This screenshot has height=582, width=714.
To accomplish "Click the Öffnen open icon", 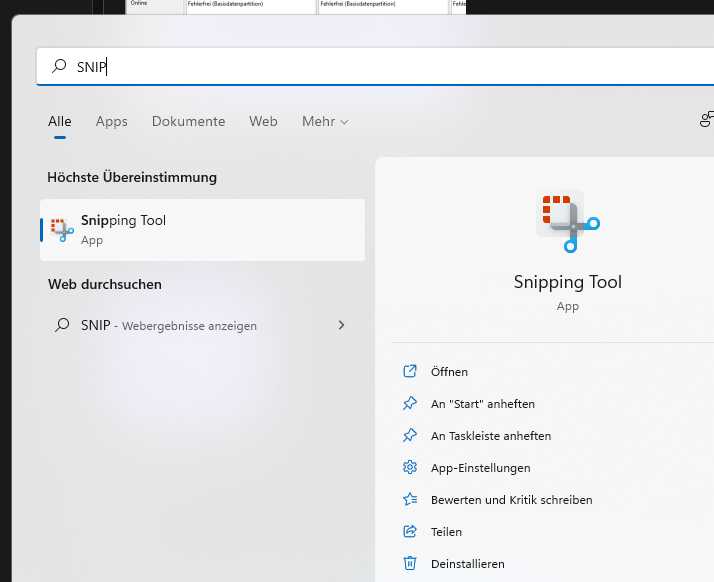I will coord(410,372).
